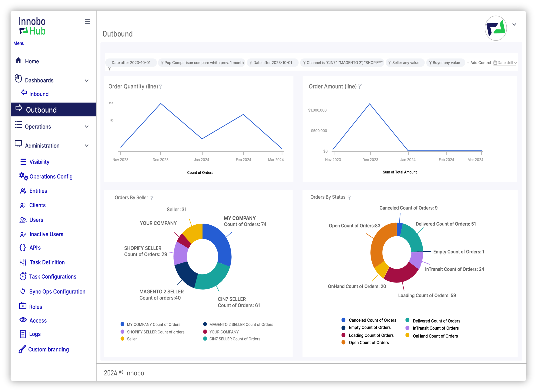
Task: Expand the Dashboards menu chevron
Action: click(x=87, y=81)
